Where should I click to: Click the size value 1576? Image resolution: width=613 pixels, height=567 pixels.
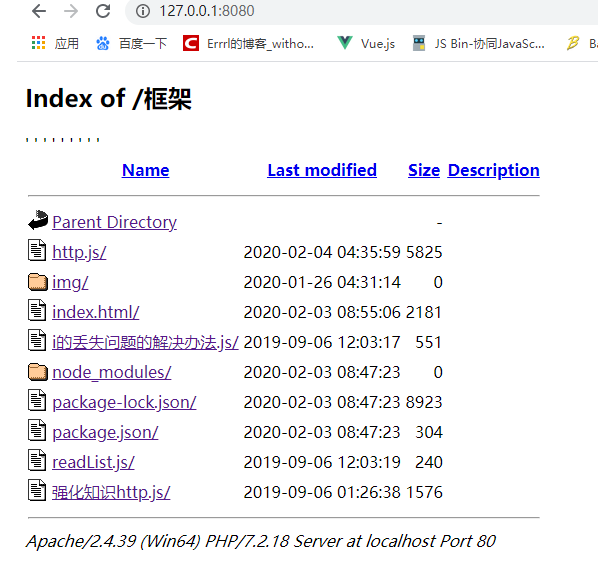[x=424, y=492]
